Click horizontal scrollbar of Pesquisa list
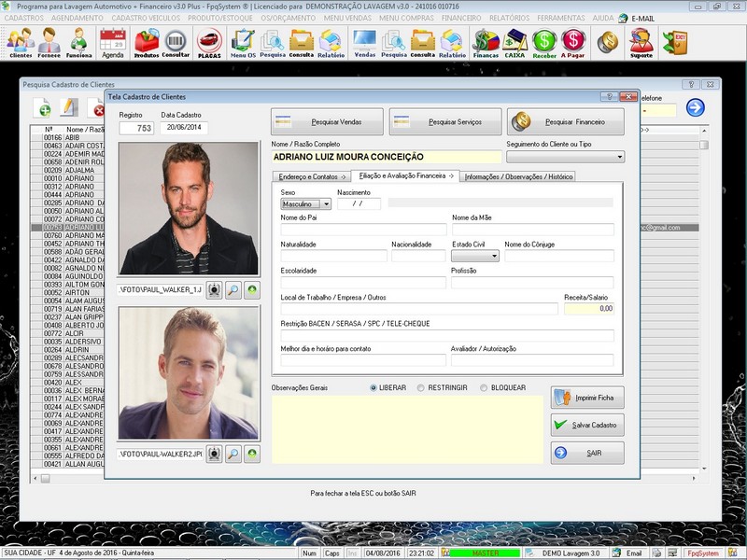Viewport: 747px width, 560px height. 366,478
